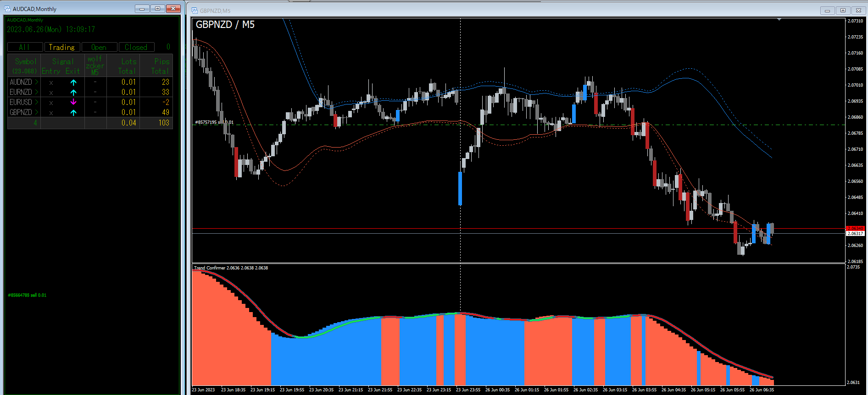Click the EURUSD magenta down arrow signal
The width and height of the screenshot is (868, 395).
(73, 102)
